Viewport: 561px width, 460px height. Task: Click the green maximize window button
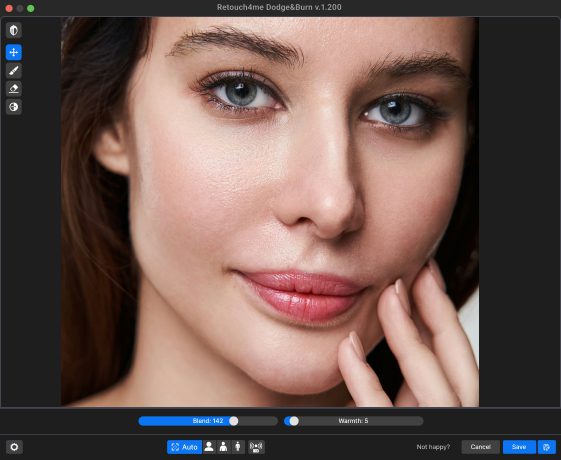click(x=31, y=8)
